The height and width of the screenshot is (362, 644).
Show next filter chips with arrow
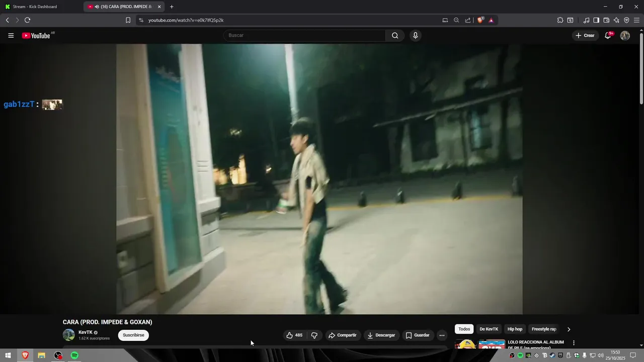tap(569, 329)
